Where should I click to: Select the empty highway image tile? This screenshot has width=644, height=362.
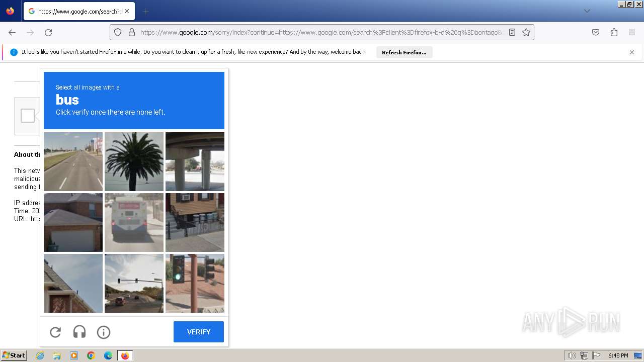73,161
